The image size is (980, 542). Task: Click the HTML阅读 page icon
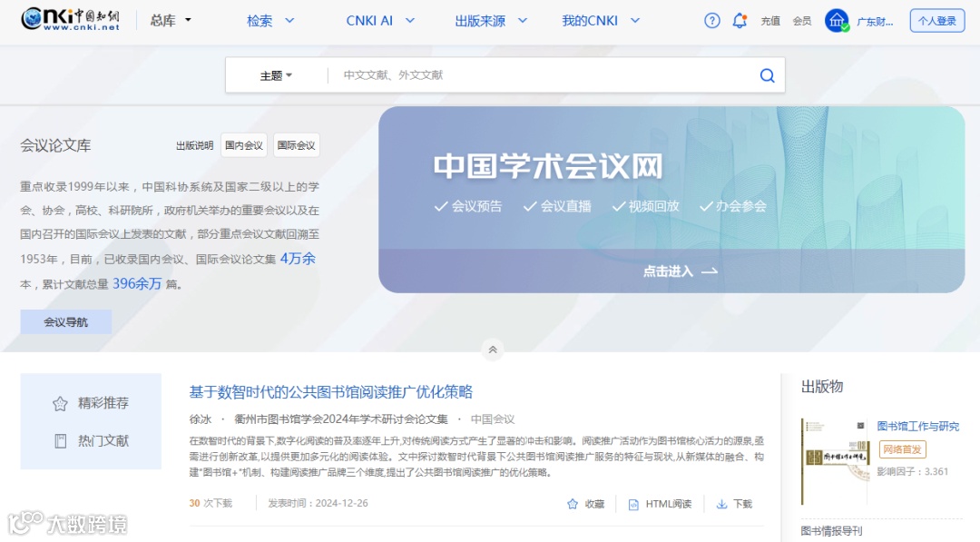click(633, 504)
